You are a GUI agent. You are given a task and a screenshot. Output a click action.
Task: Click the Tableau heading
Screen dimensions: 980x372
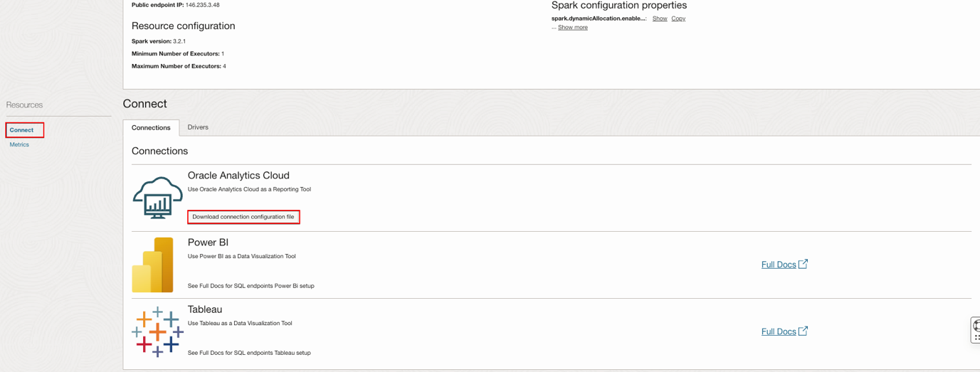(205, 309)
